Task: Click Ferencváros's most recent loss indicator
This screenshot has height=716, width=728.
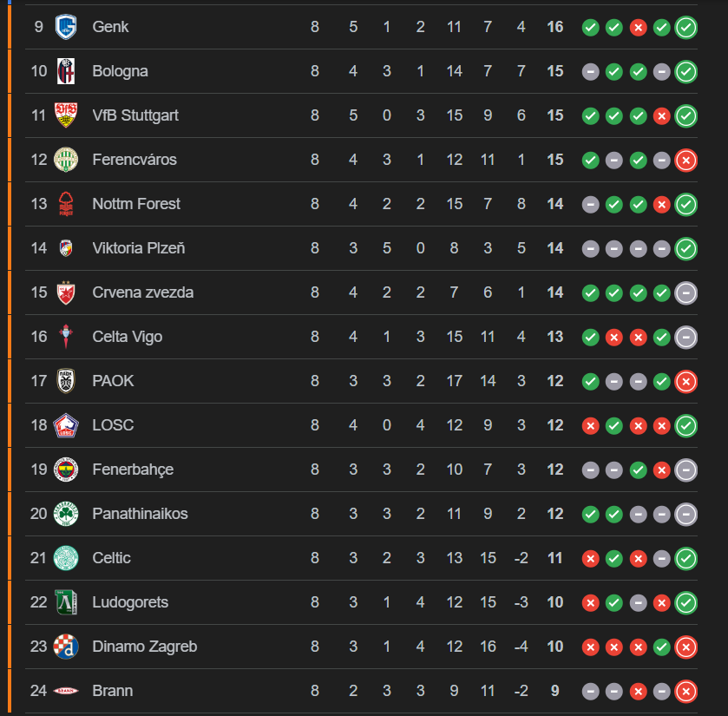Action: tap(685, 160)
